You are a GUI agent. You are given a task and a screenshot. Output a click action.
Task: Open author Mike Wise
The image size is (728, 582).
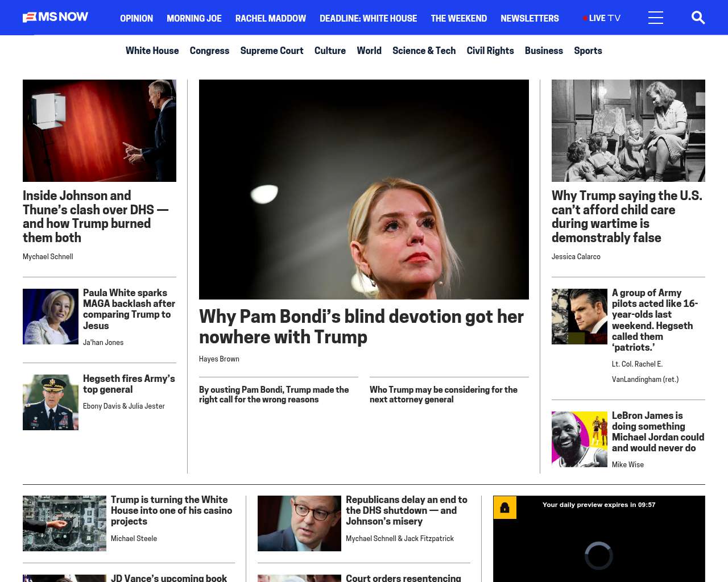coord(628,465)
